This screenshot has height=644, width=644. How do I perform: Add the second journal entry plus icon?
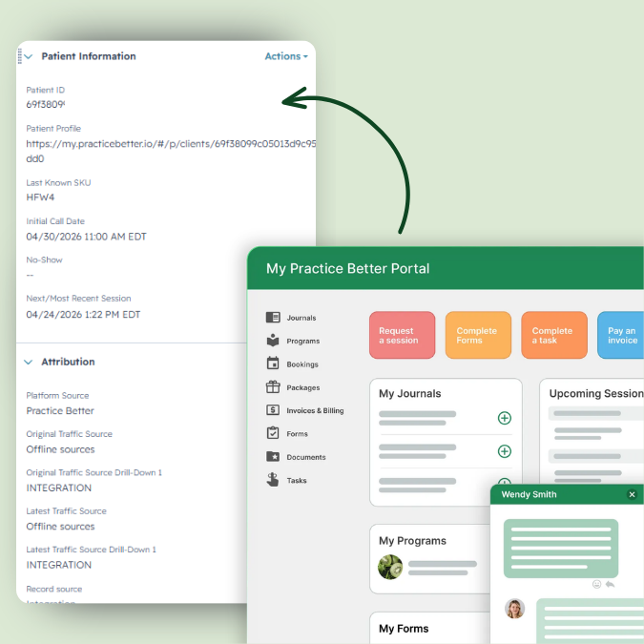[x=505, y=451]
